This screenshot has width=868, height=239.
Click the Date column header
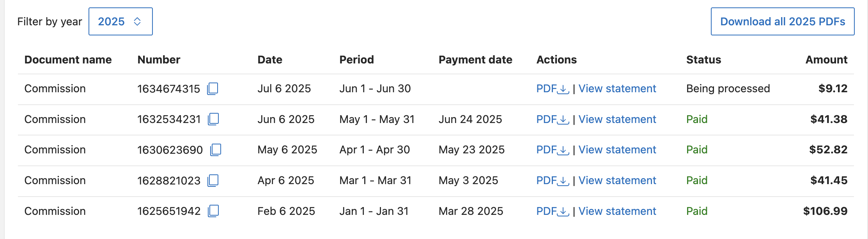coord(270,60)
